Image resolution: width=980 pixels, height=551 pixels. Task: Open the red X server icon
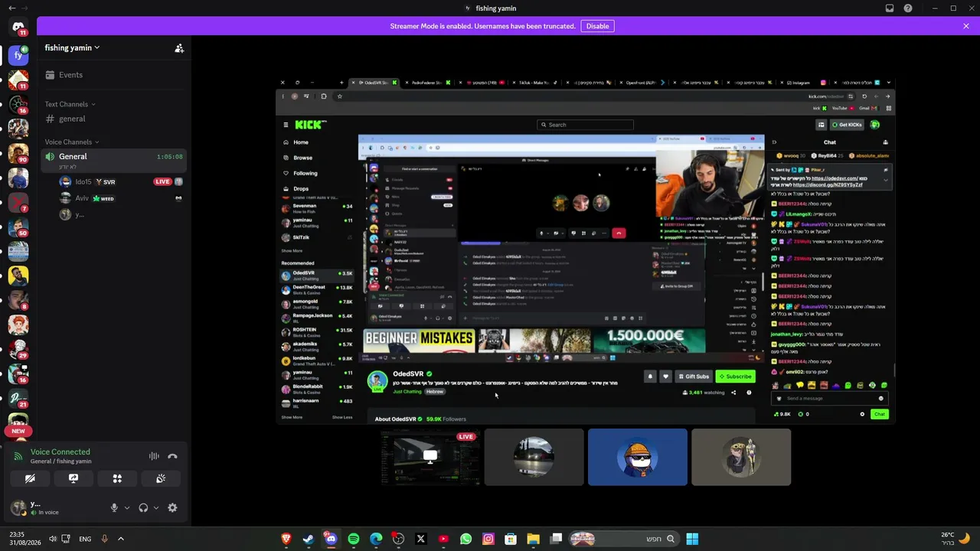(x=18, y=202)
